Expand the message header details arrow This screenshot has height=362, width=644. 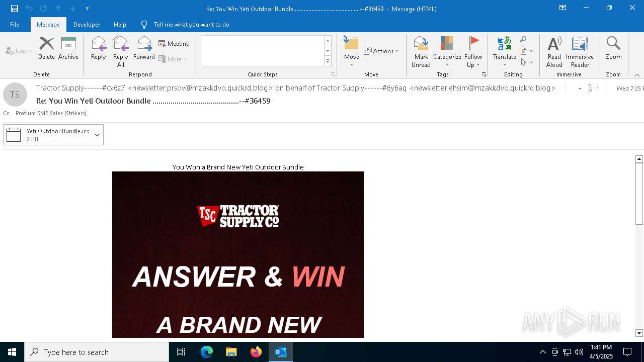click(580, 88)
